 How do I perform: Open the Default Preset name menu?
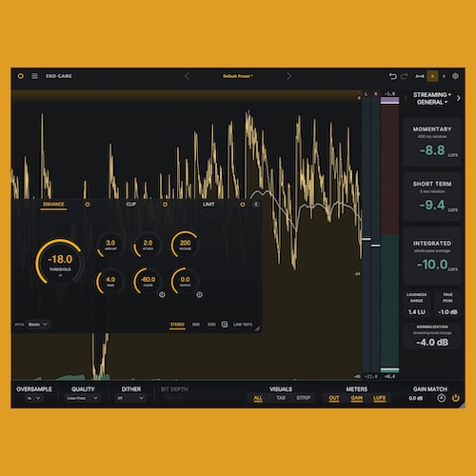pos(238,76)
